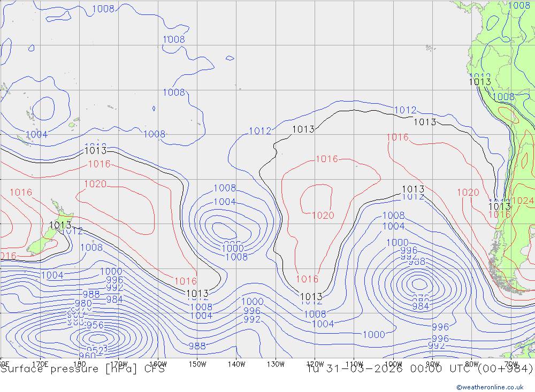Click the "Surface pressure [hPa] CFS" title text
This screenshot has height=392, width=535.
(x=82, y=369)
